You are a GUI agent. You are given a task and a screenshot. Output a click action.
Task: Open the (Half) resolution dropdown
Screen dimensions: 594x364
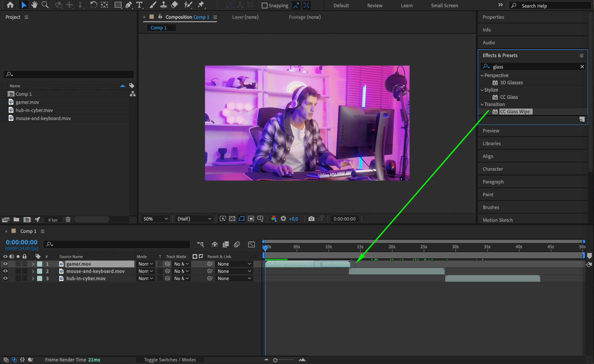click(x=194, y=219)
